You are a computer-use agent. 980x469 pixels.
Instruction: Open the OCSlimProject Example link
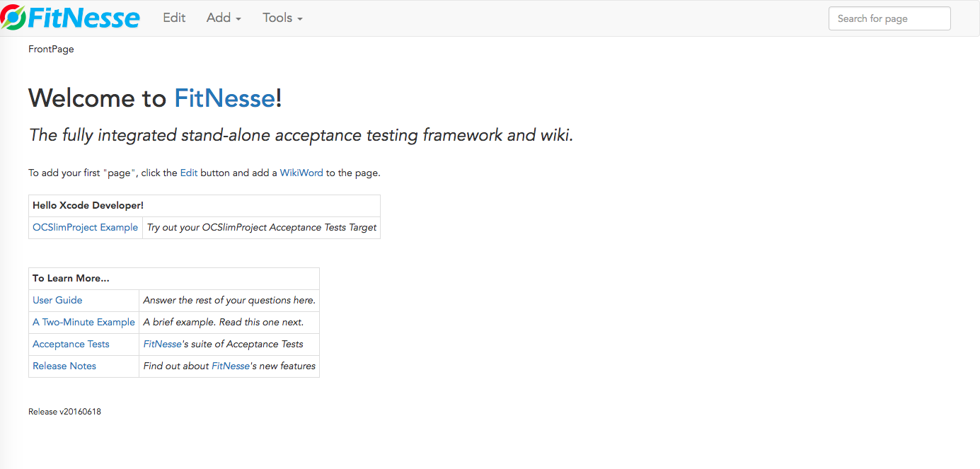pos(86,227)
